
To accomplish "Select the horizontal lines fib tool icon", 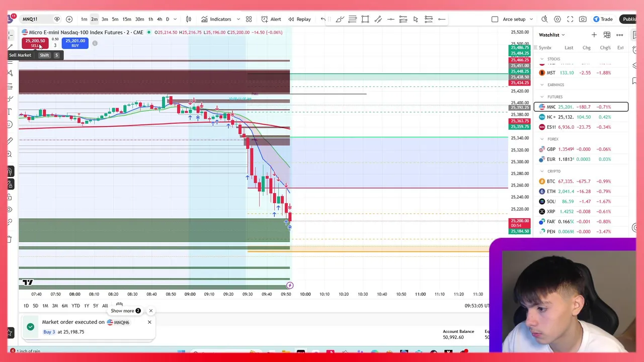I will coord(352,19).
